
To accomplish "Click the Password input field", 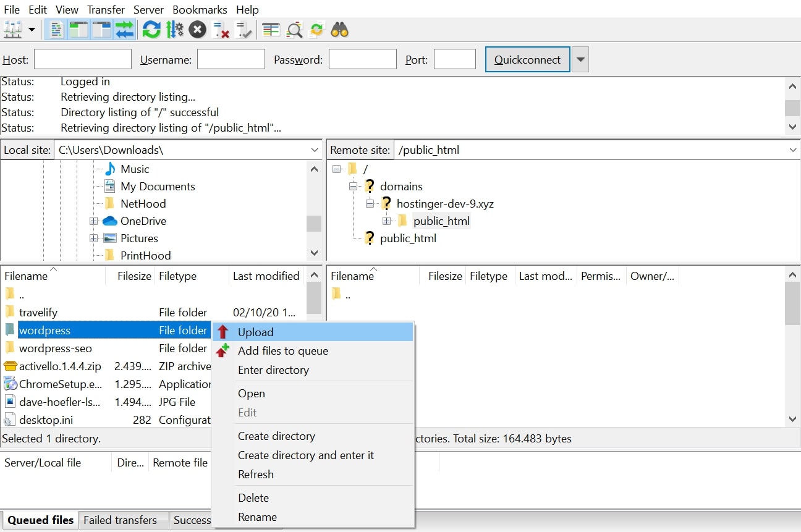I will pos(363,59).
